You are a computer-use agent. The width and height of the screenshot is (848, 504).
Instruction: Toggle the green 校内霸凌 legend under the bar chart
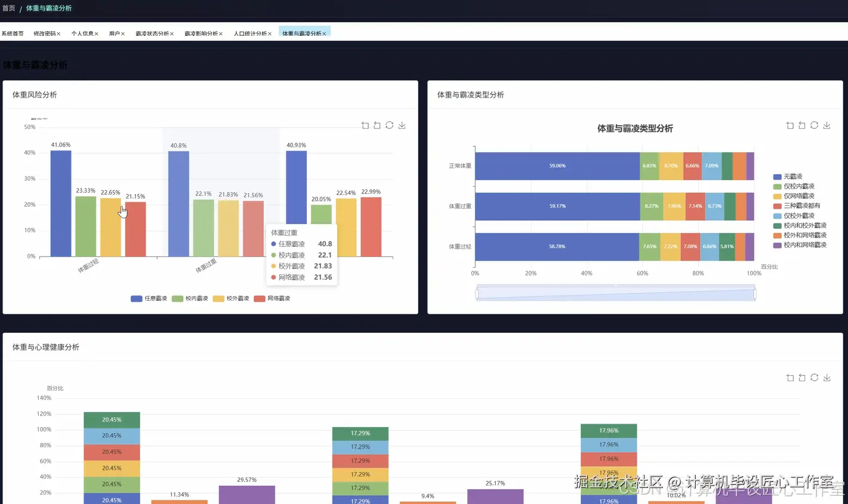tap(190, 298)
